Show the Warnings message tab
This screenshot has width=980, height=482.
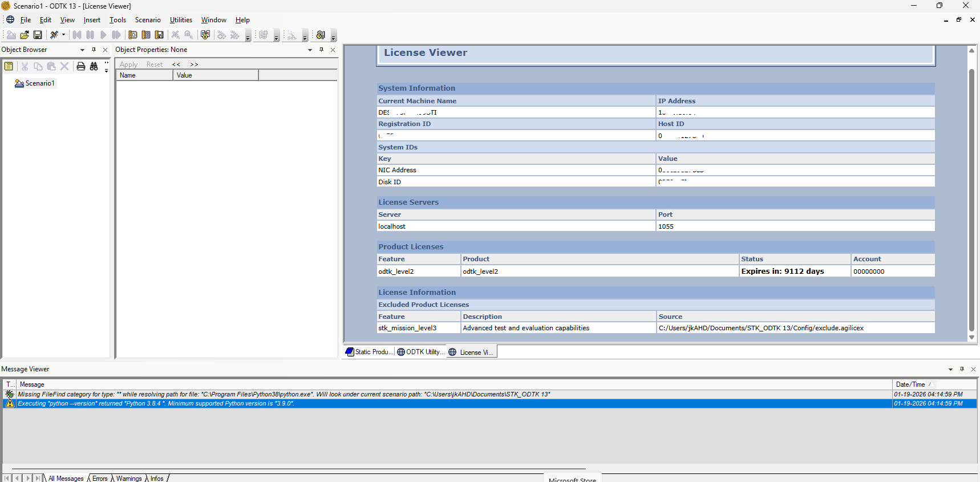point(129,479)
